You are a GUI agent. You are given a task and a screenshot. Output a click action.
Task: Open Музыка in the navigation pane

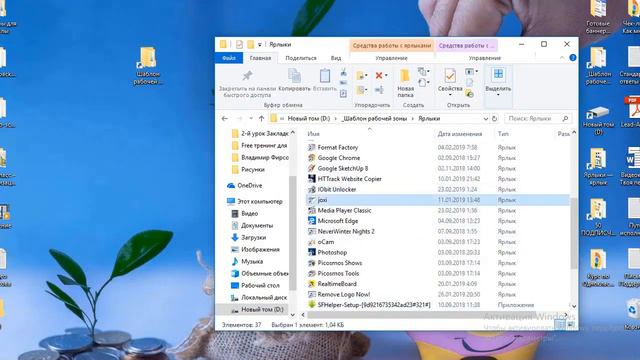[248, 261]
